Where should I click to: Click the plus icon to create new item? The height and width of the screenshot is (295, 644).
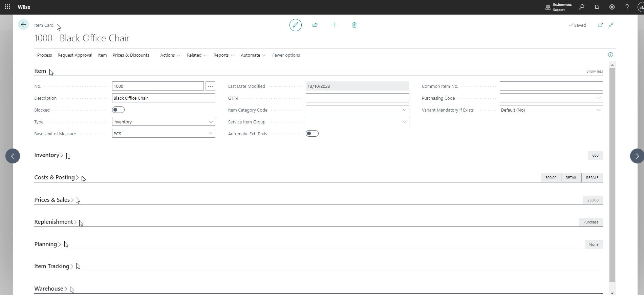pos(335,25)
